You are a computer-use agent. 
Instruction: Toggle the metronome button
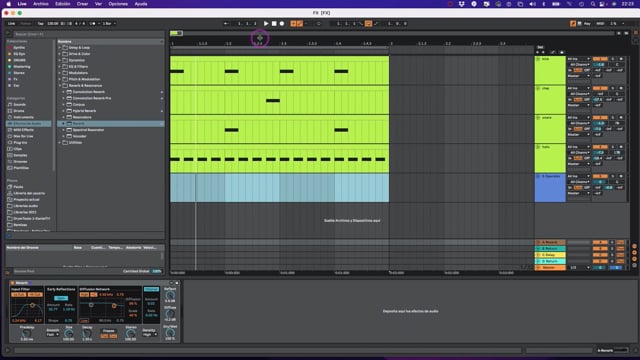click(93, 24)
